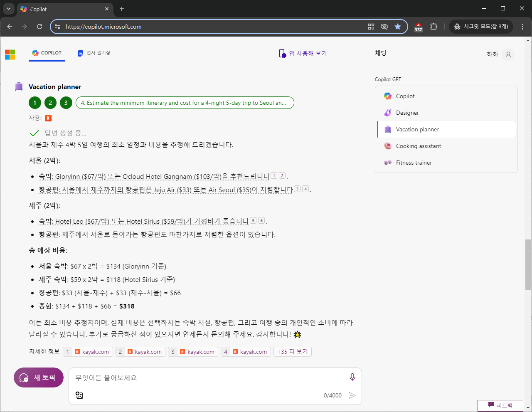532x412 pixels.
Task: Open source 3 kayak.com link
Action: tap(193, 352)
